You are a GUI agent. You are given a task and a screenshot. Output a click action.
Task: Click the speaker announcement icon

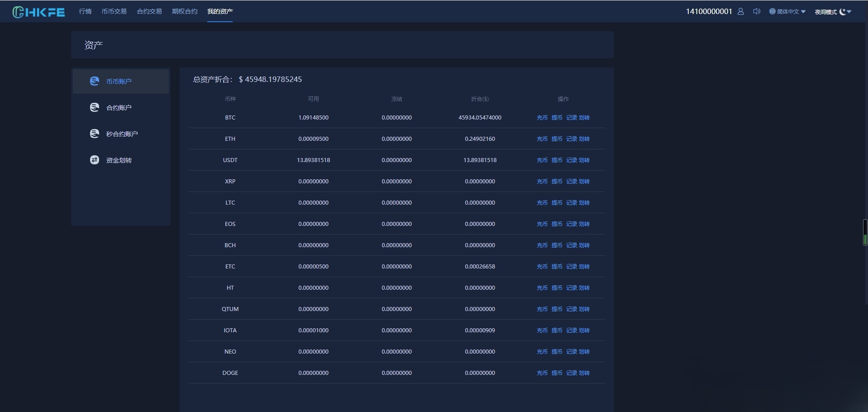(757, 11)
